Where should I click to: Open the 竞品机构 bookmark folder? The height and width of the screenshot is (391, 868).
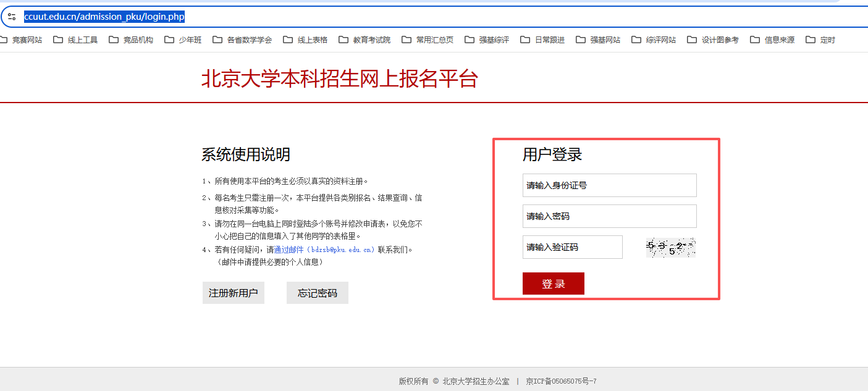131,40
